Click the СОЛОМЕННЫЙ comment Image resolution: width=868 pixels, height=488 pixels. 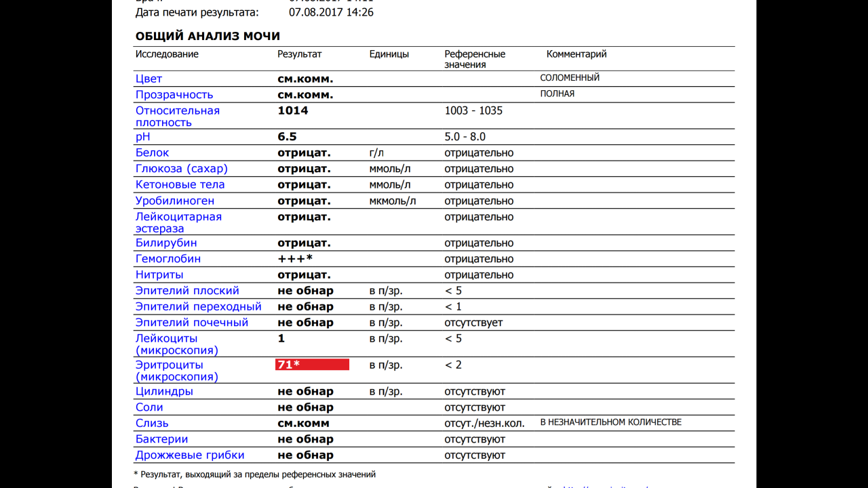(x=570, y=78)
